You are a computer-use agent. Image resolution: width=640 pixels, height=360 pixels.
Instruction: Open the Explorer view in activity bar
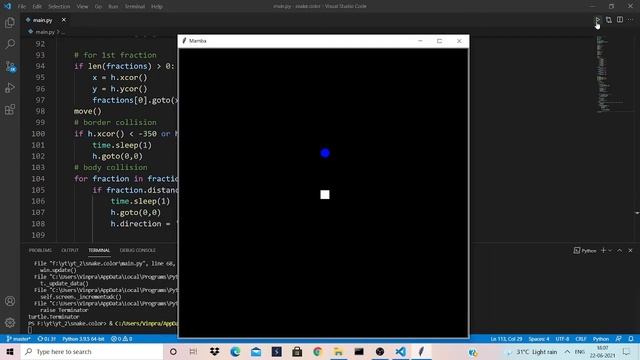(x=10, y=22)
